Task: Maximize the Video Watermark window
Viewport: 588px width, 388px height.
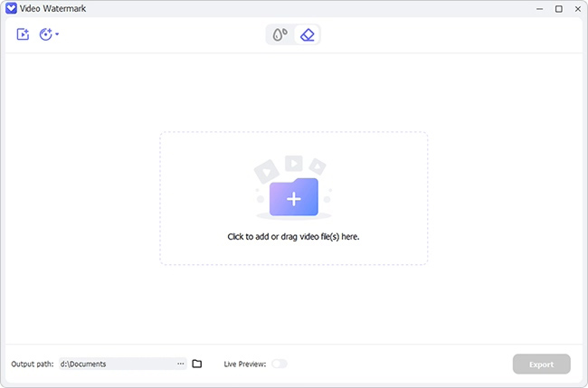Action: point(559,9)
